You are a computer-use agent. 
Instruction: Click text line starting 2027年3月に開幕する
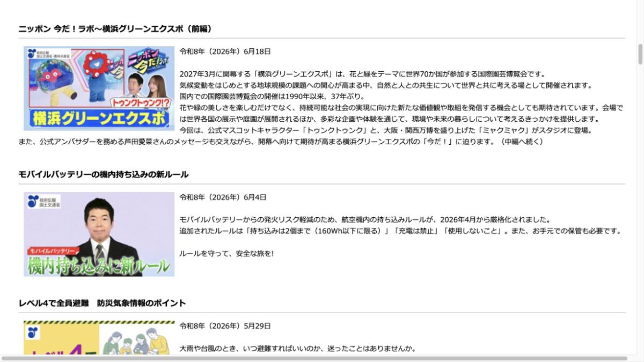pyautogui.click(x=362, y=74)
